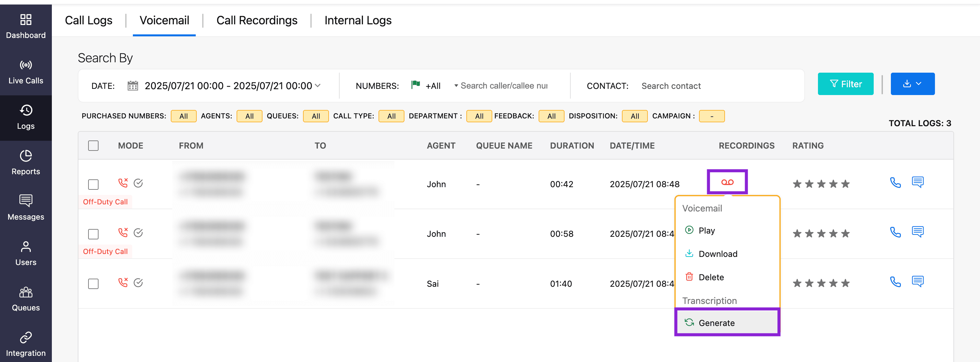Set five-star rating on first row
The height and width of the screenshot is (362, 980).
845,184
